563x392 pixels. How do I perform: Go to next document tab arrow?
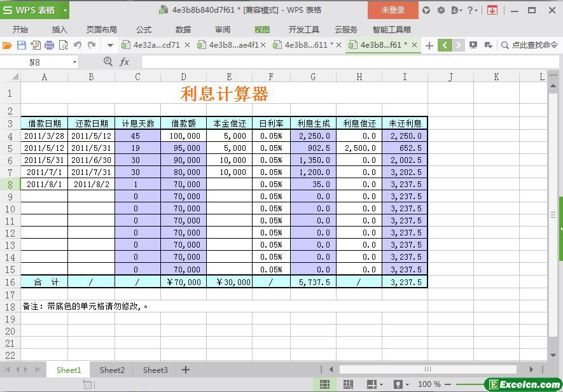[458, 45]
